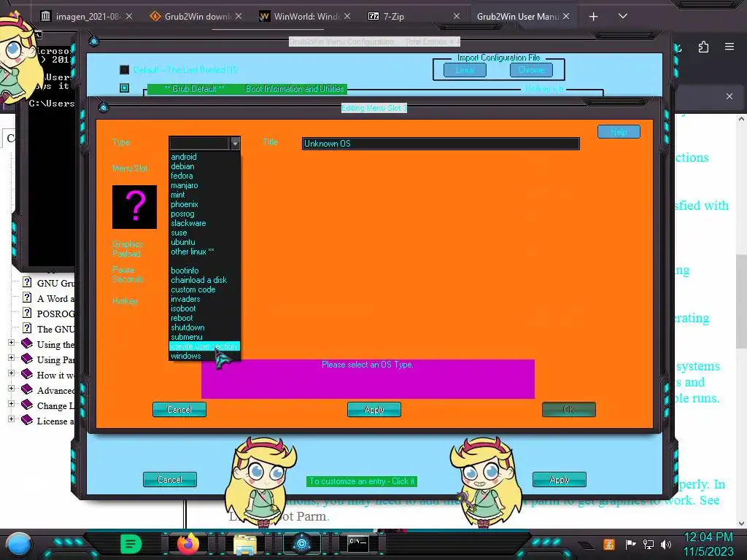The height and width of the screenshot is (560, 747).
Task: Apply in the Menu Configuration window
Action: (x=560, y=480)
